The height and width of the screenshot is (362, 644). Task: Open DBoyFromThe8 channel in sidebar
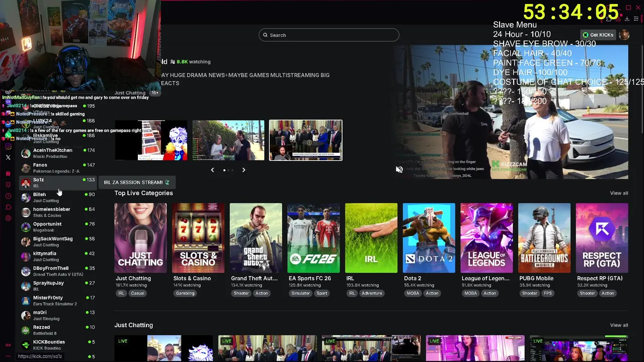[x=58, y=271]
